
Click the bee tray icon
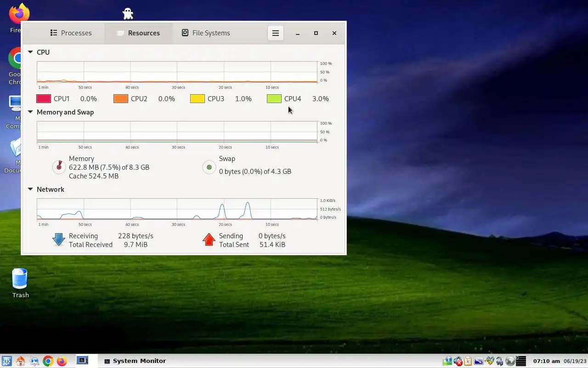[489, 361]
